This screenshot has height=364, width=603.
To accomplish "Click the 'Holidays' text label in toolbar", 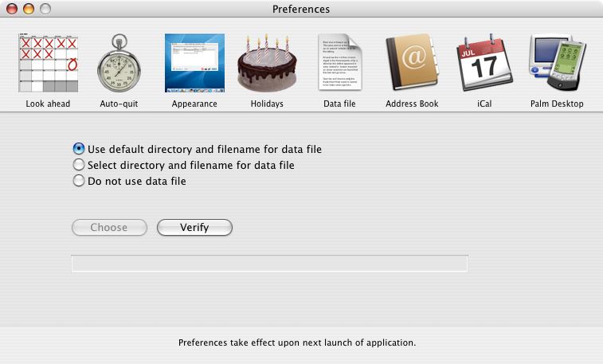I will 267,104.
